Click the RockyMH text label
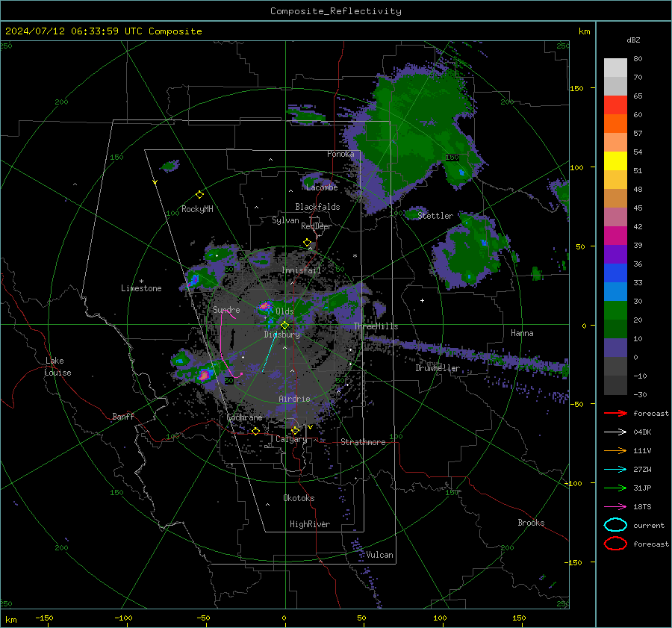The height and width of the screenshot is (628, 672). (x=197, y=209)
